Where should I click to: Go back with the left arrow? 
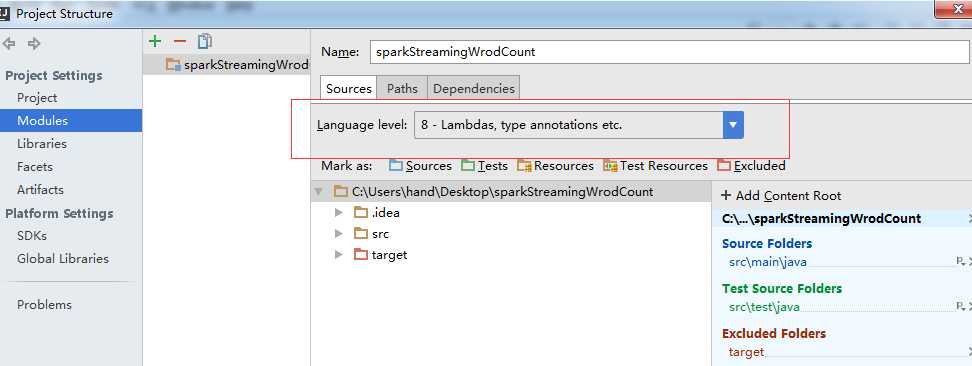pos(9,43)
